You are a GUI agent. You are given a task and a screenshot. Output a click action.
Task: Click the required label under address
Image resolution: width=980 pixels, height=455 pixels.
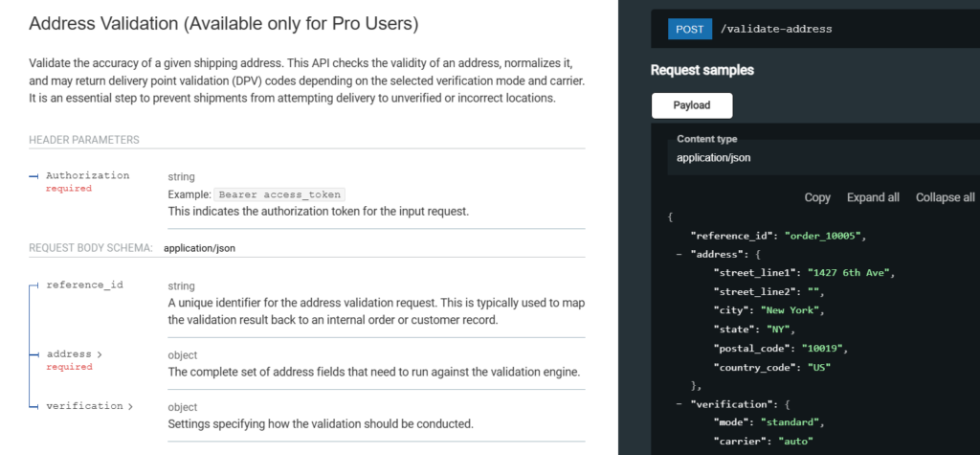click(x=69, y=367)
